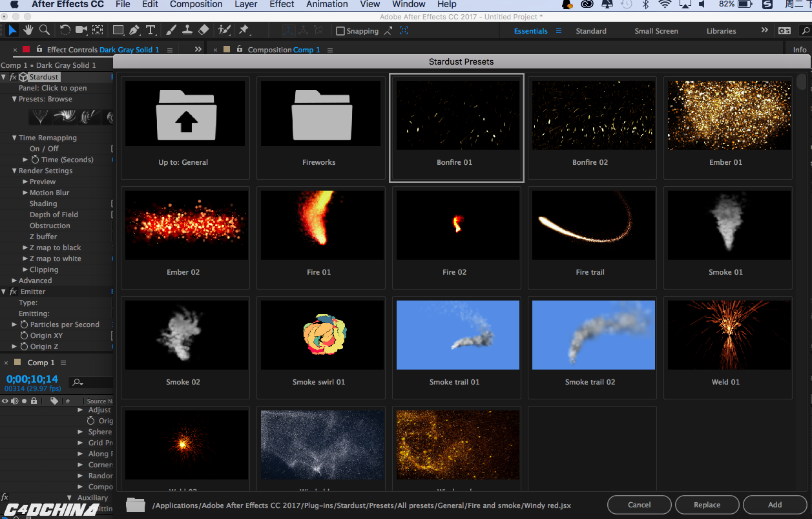The image size is (812, 519).
Task: Toggle the timeline video eye column header
Action: 5,401
